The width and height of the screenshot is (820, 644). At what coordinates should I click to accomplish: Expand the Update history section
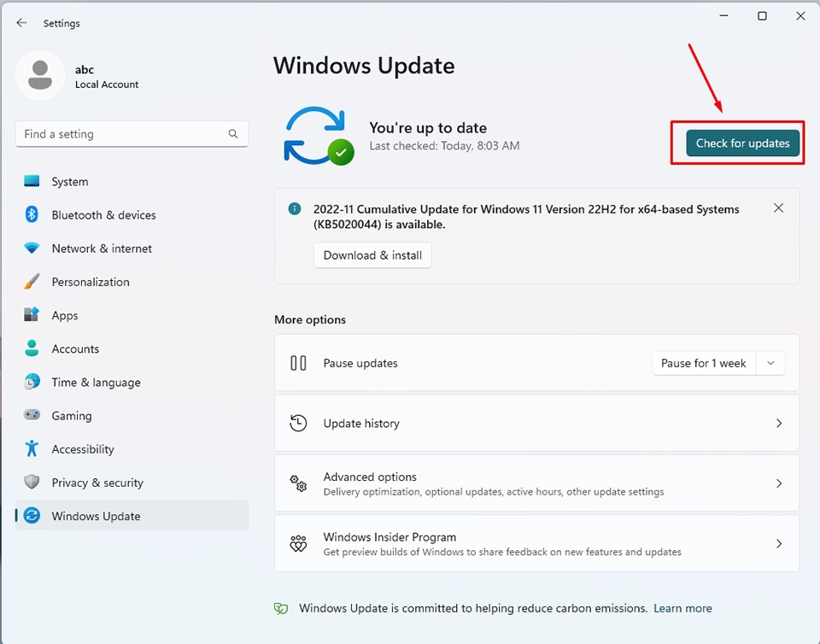pos(536,423)
